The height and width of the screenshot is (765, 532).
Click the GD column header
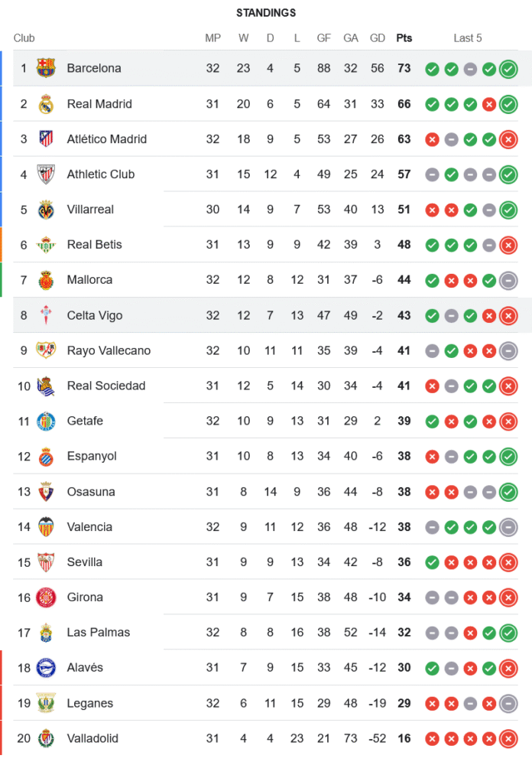pyautogui.click(x=377, y=38)
